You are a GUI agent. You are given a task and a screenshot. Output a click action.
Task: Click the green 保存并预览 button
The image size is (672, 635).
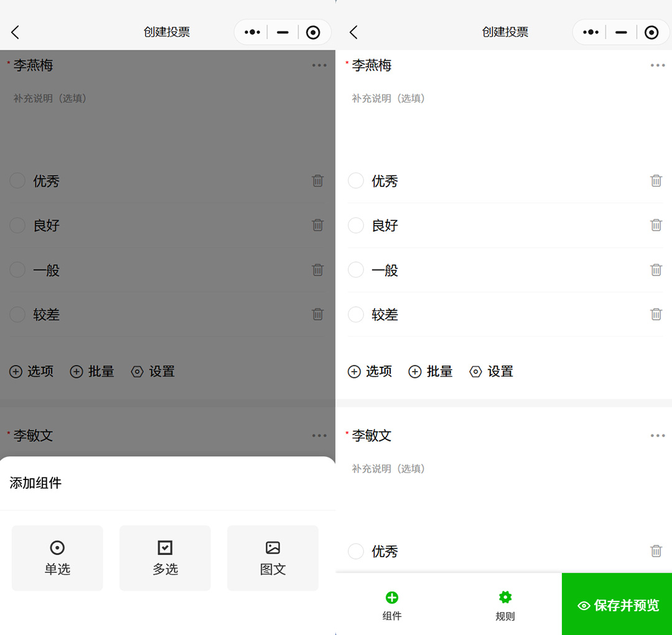[x=617, y=604]
